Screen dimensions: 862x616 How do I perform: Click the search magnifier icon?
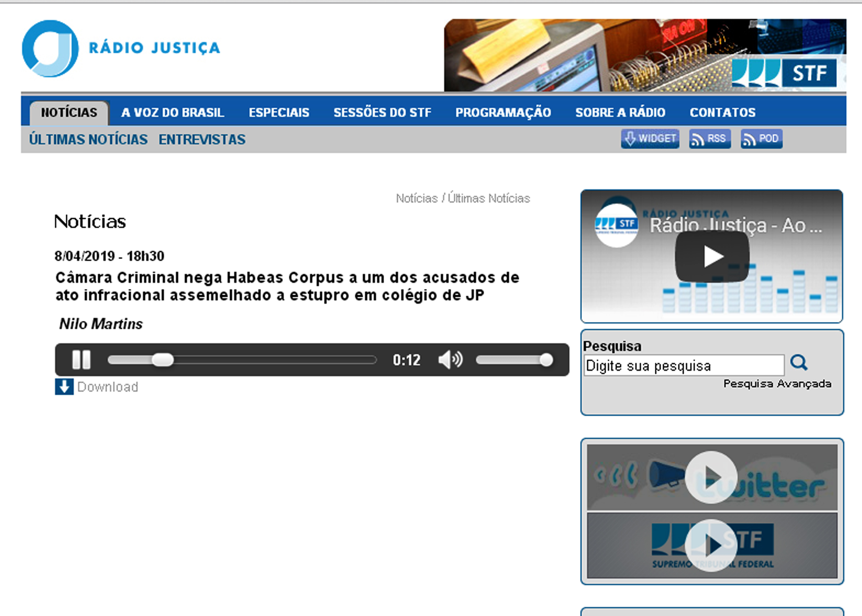[798, 363]
